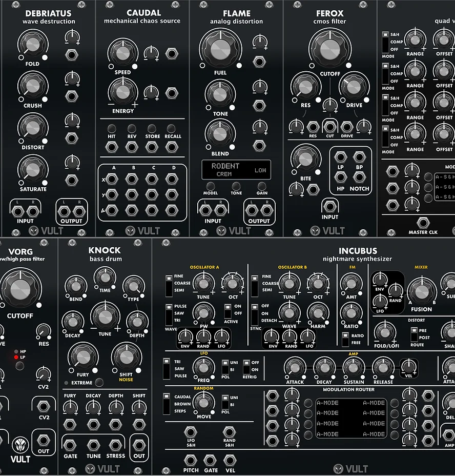Click the Incubus amp SUSTAIN knob

click(x=353, y=368)
